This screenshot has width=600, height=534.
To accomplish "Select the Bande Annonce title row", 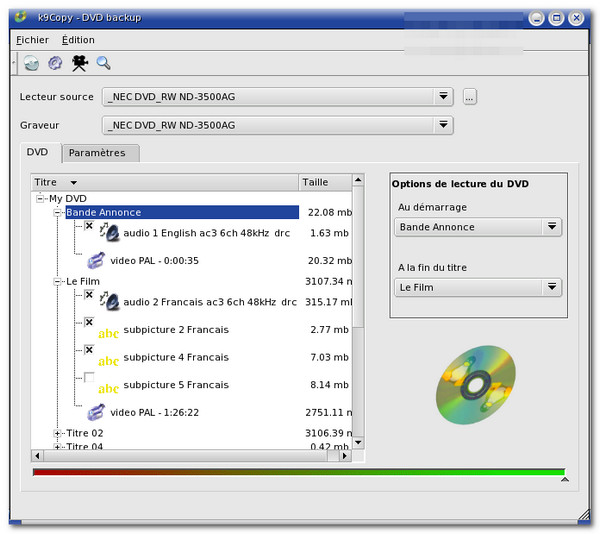I will pos(182,212).
